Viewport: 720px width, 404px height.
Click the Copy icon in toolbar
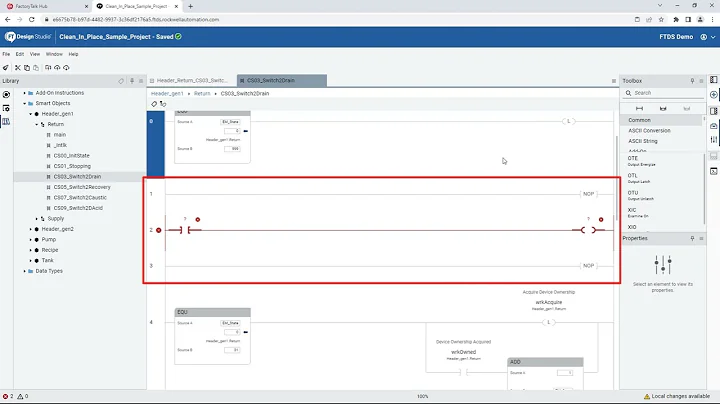(27, 67)
